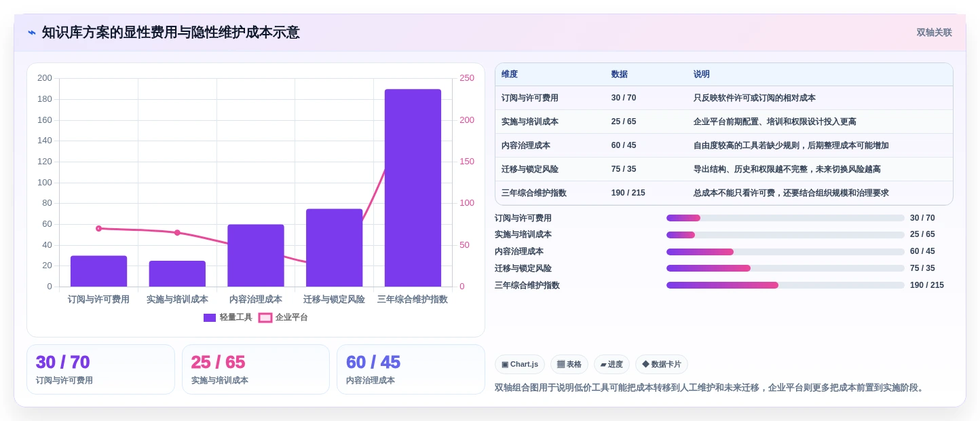
Task: Click the 数据 column header
Action: 620,75
